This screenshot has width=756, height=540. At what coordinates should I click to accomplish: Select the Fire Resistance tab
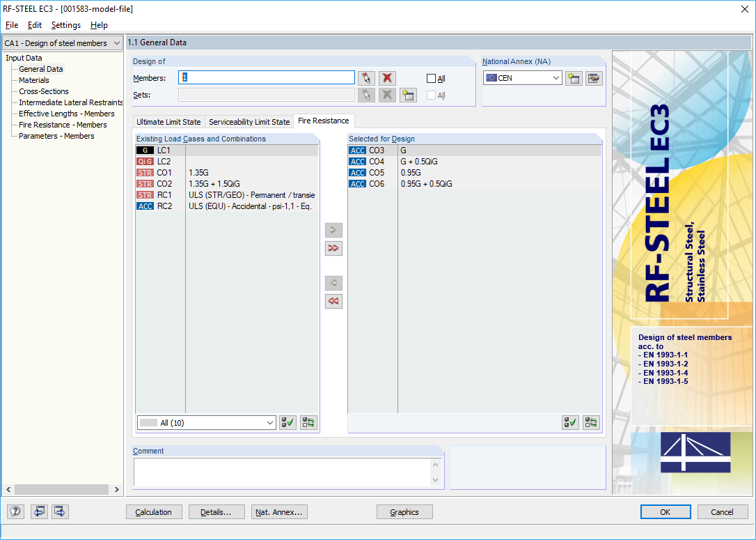pos(324,121)
